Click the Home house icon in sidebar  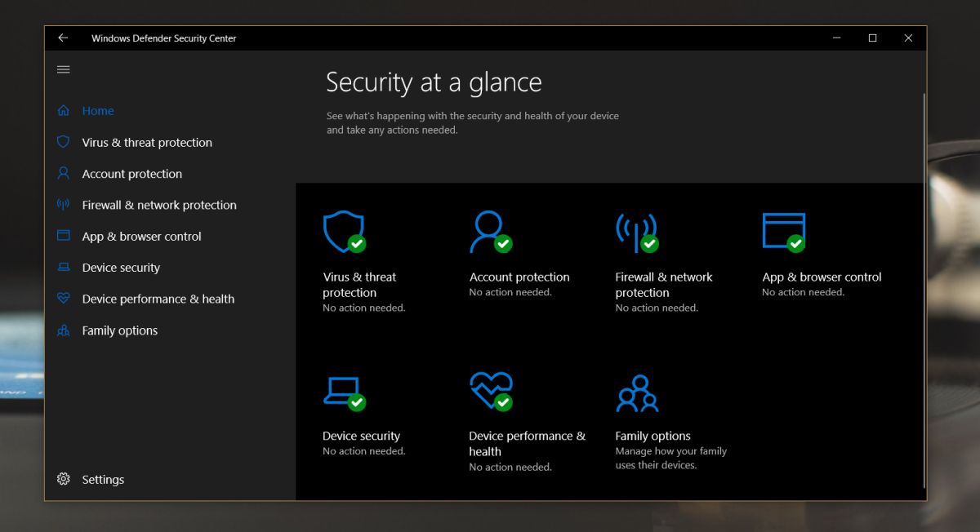pos(63,111)
